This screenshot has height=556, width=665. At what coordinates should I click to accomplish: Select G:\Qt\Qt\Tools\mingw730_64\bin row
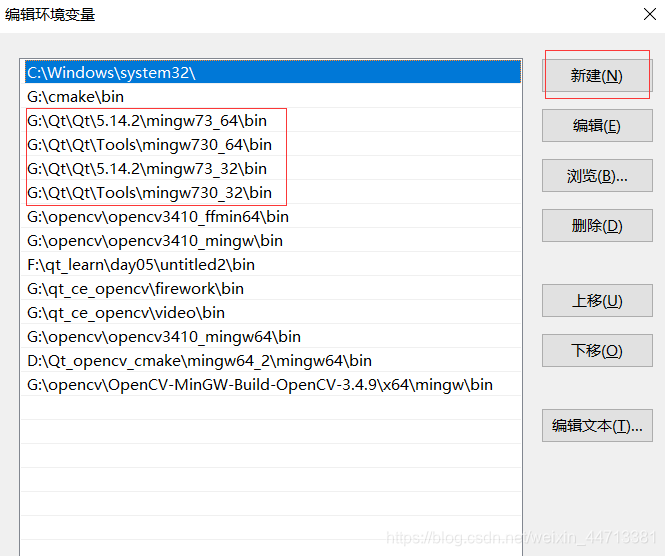click(x=271, y=144)
